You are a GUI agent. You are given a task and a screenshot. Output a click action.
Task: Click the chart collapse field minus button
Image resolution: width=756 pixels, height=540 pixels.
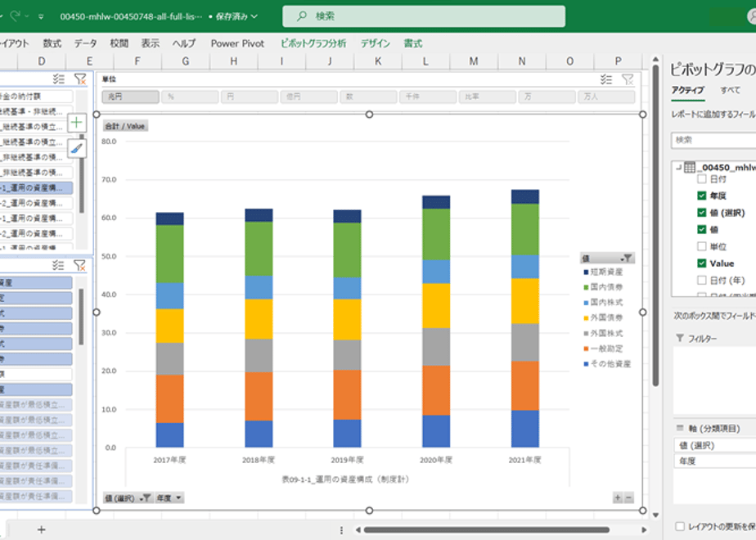pyautogui.click(x=628, y=498)
